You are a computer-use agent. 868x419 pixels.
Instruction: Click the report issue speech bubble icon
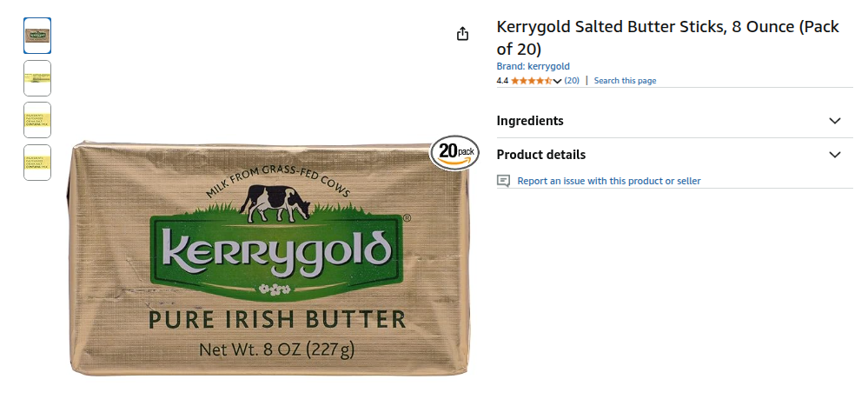[x=503, y=181]
